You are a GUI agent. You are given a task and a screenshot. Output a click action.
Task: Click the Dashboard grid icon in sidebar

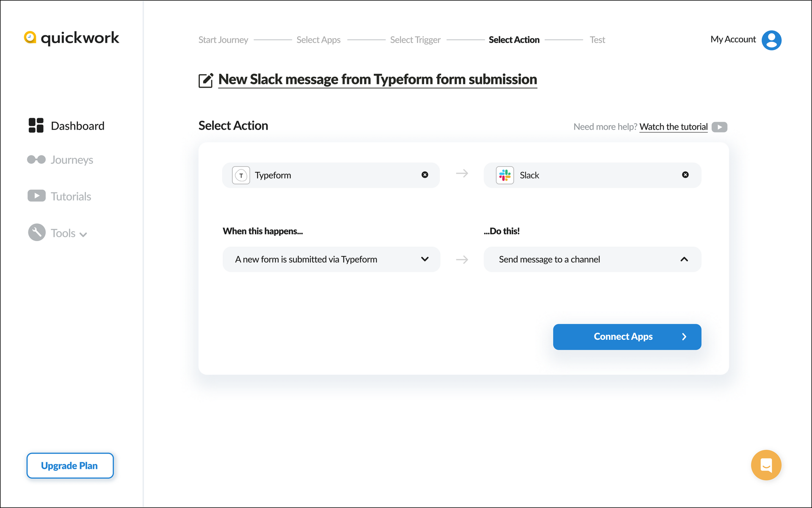(36, 125)
